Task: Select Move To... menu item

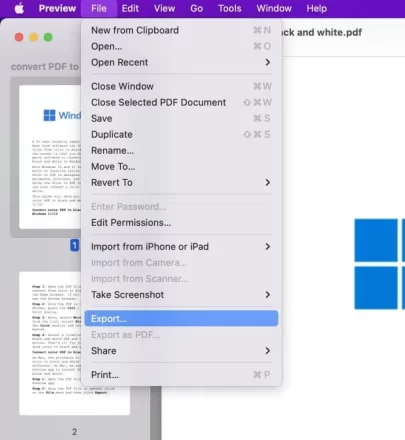Action: [181, 166]
